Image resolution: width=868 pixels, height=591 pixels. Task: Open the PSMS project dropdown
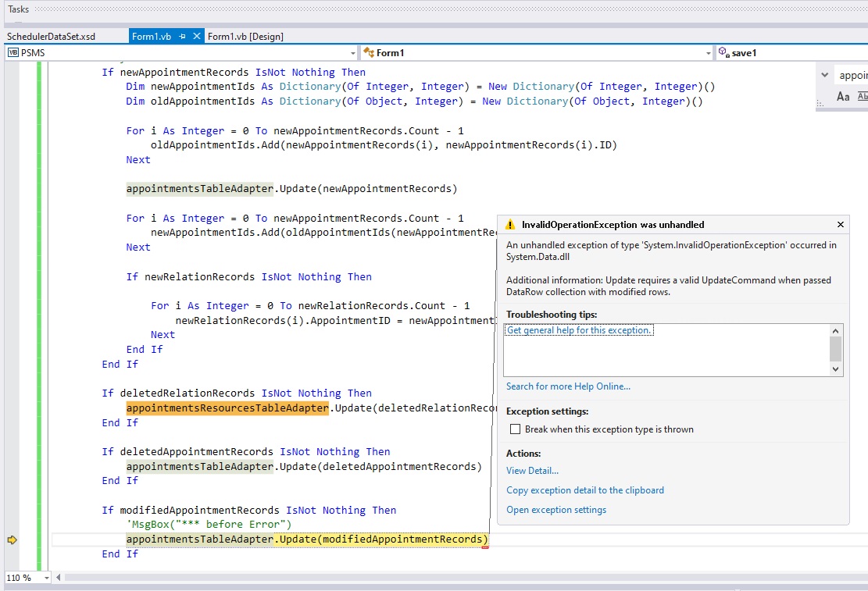click(x=352, y=53)
